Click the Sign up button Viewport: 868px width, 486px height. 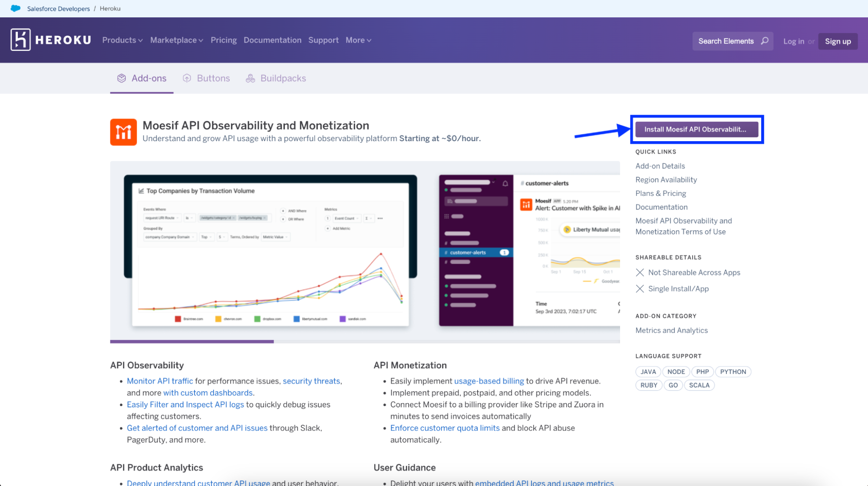(837, 41)
